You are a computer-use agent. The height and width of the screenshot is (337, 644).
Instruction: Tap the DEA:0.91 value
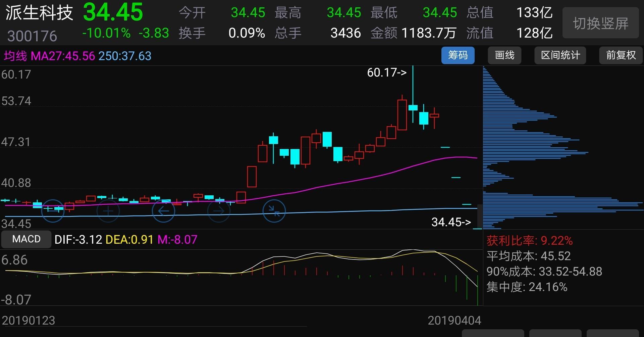129,239
